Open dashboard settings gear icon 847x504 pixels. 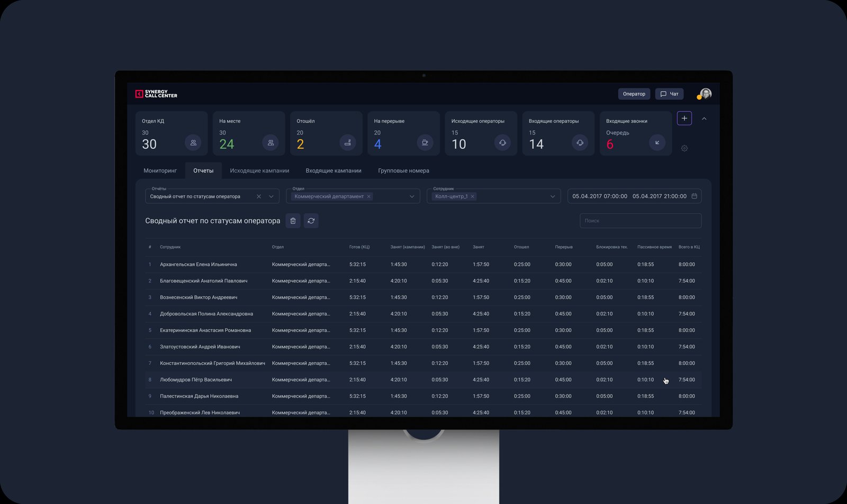click(x=684, y=148)
